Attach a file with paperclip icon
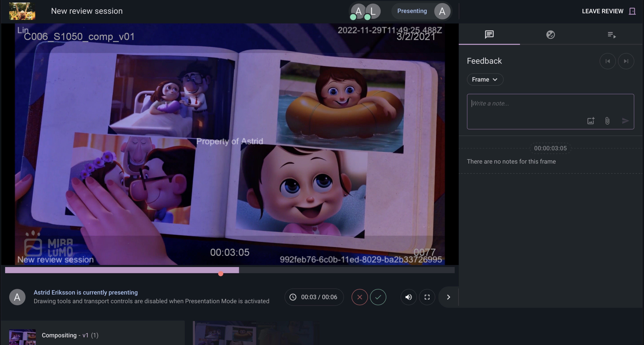644x345 pixels. point(607,121)
